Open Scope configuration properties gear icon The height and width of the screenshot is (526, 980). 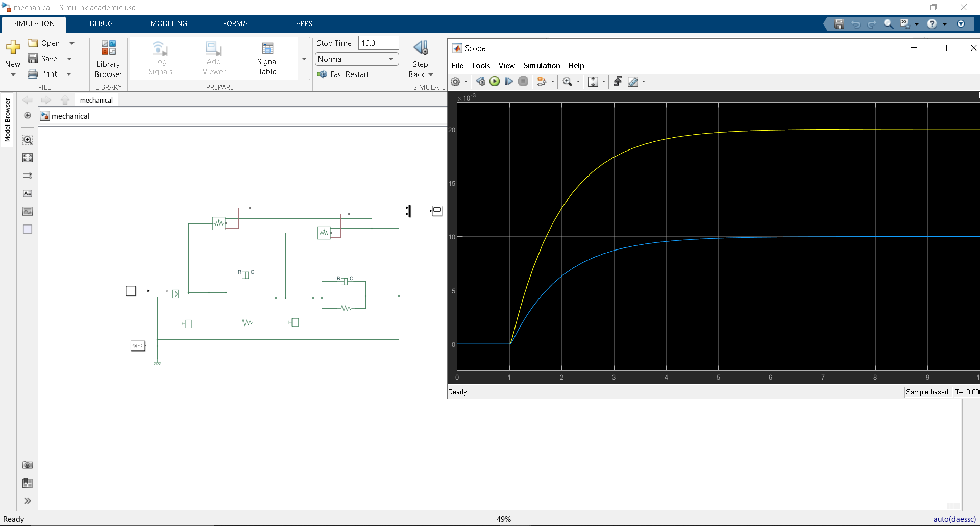(x=456, y=82)
